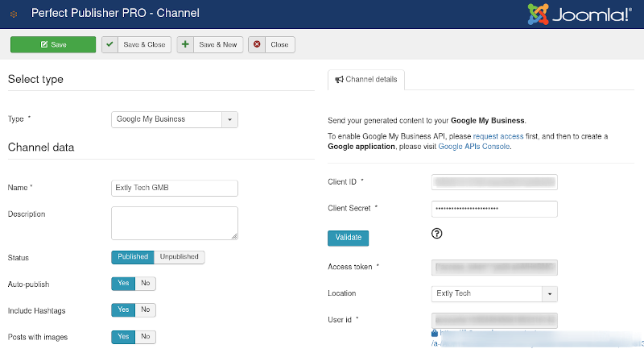This screenshot has width=644, height=353.
Task: Set Posts with images to Yes
Action: [x=123, y=337]
